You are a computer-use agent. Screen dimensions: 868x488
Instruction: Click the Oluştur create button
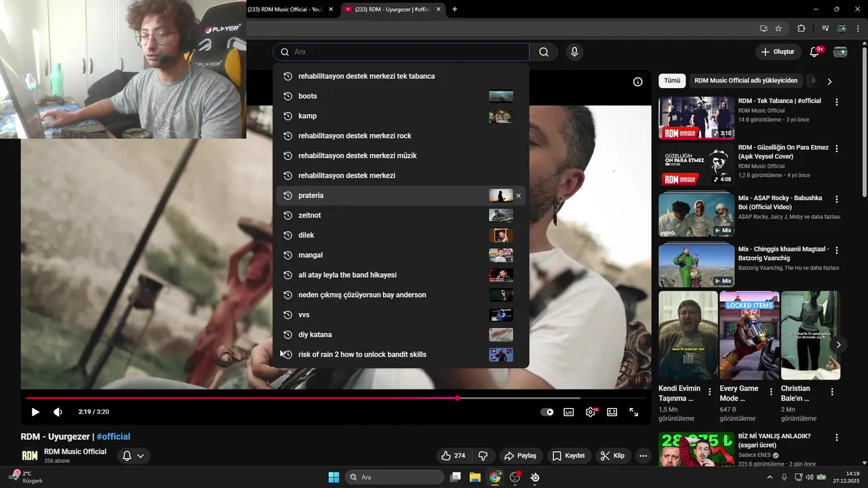777,52
